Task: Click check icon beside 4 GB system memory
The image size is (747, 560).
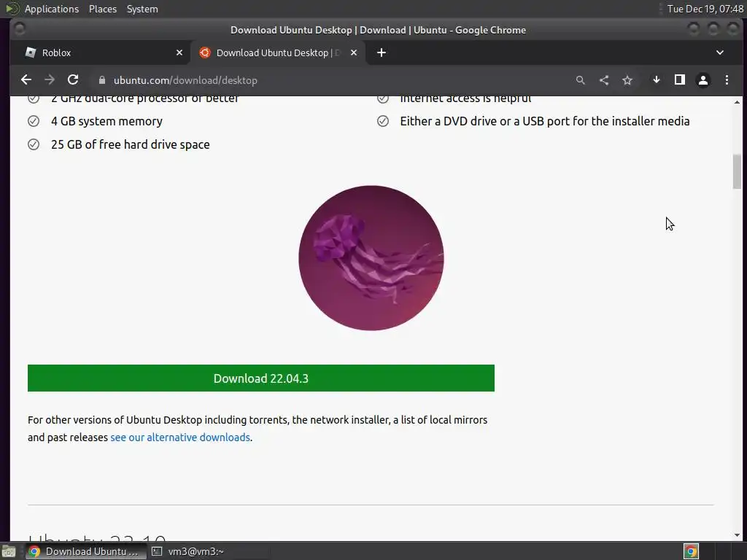Action: click(x=34, y=121)
